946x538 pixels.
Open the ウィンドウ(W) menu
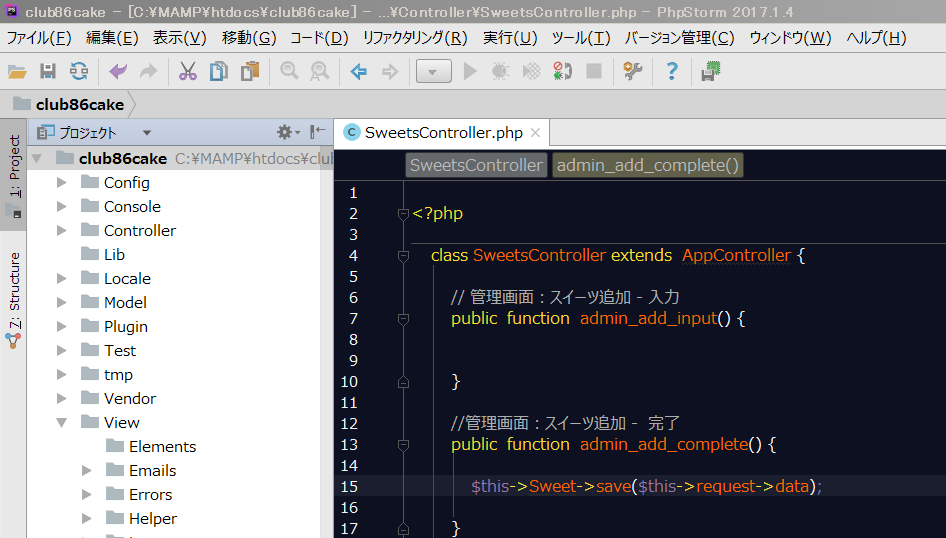790,38
